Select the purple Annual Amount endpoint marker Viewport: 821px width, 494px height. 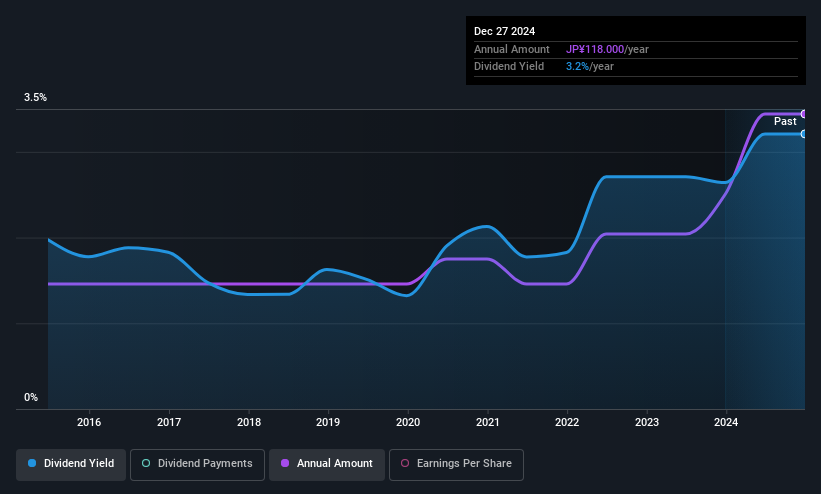pos(804,114)
